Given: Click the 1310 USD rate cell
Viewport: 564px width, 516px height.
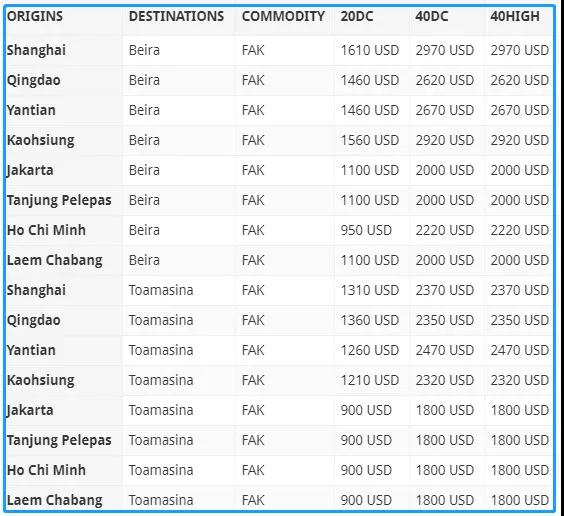Looking at the screenshot, I should pyautogui.click(x=370, y=290).
